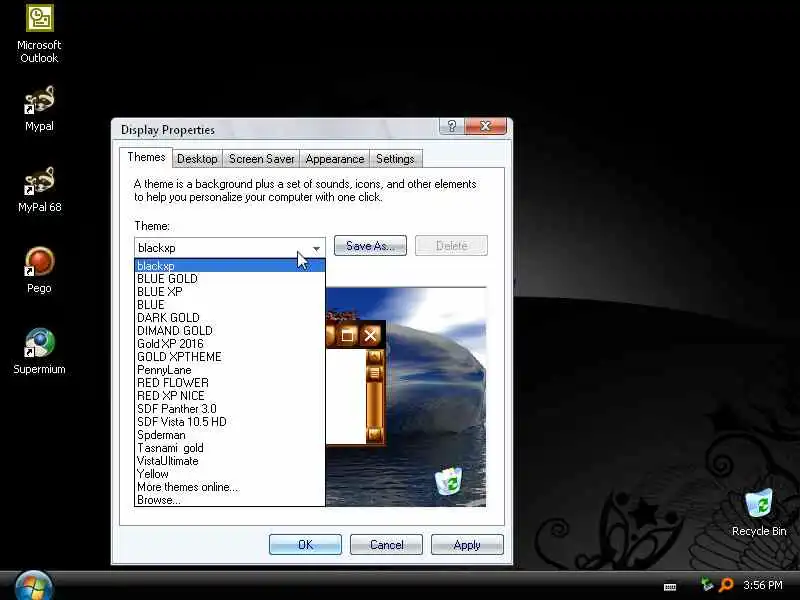800x600 pixels.
Task: Choose blackxp in the theme list
Action: click(230, 266)
